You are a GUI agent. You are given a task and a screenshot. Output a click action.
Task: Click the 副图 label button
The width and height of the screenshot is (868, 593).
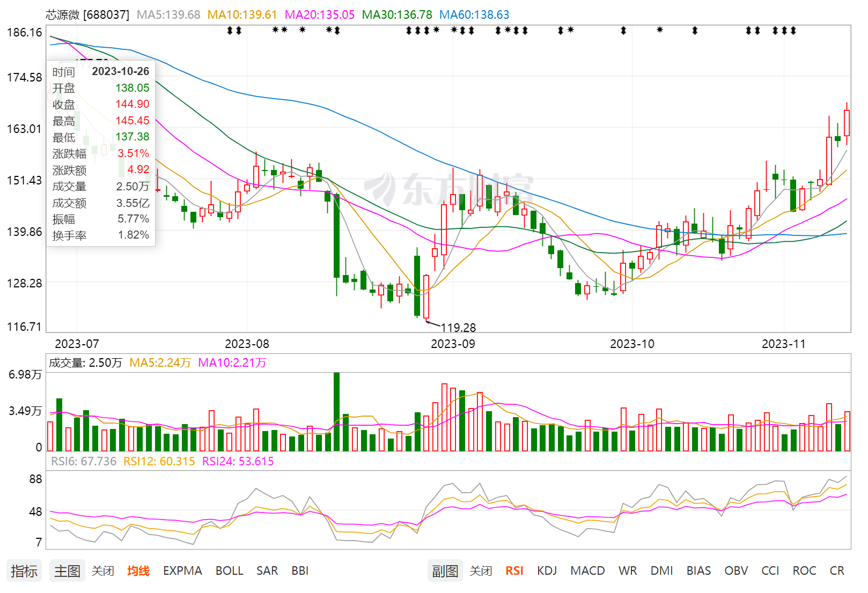[445, 571]
